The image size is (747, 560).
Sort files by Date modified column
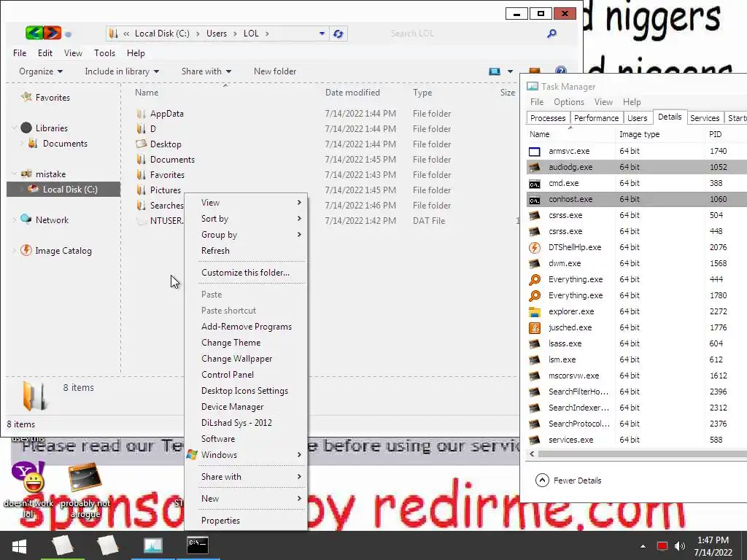pos(352,93)
